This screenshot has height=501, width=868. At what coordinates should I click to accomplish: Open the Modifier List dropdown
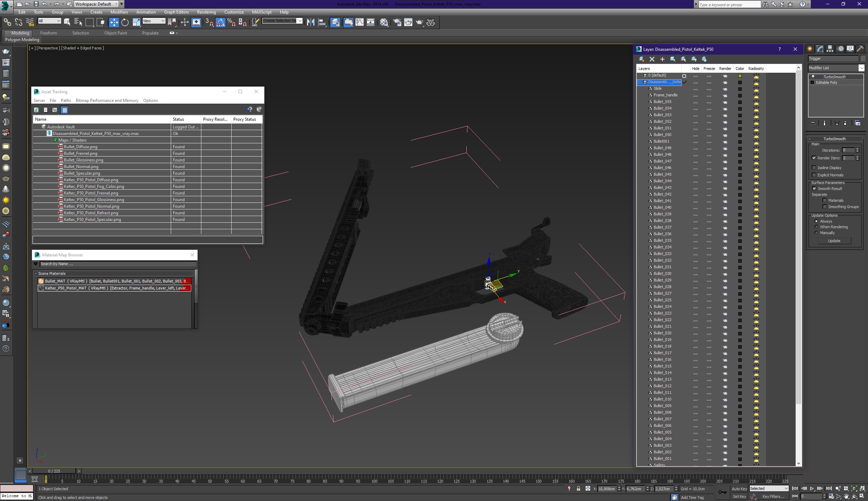(x=836, y=68)
